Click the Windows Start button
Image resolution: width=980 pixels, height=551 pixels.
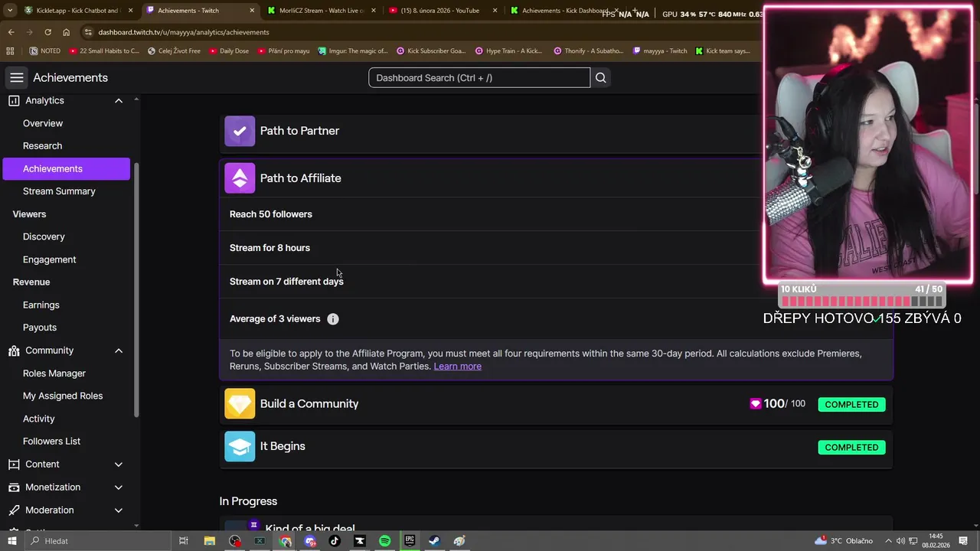11,541
